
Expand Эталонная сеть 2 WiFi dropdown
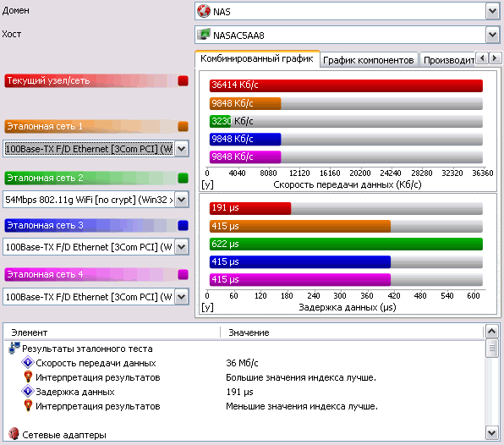182,200
